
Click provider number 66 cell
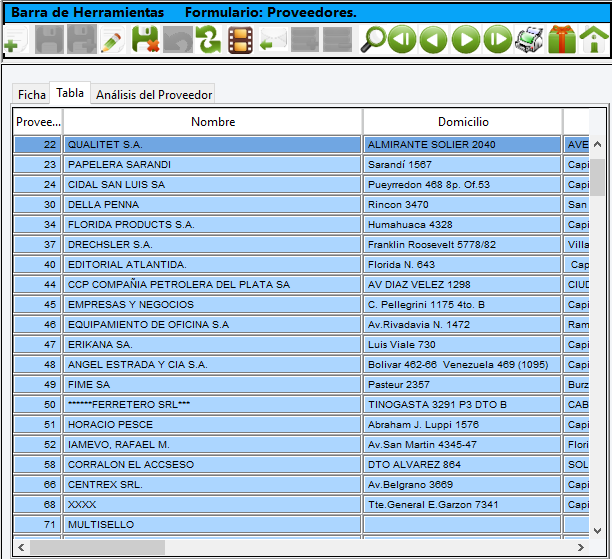(x=37, y=484)
